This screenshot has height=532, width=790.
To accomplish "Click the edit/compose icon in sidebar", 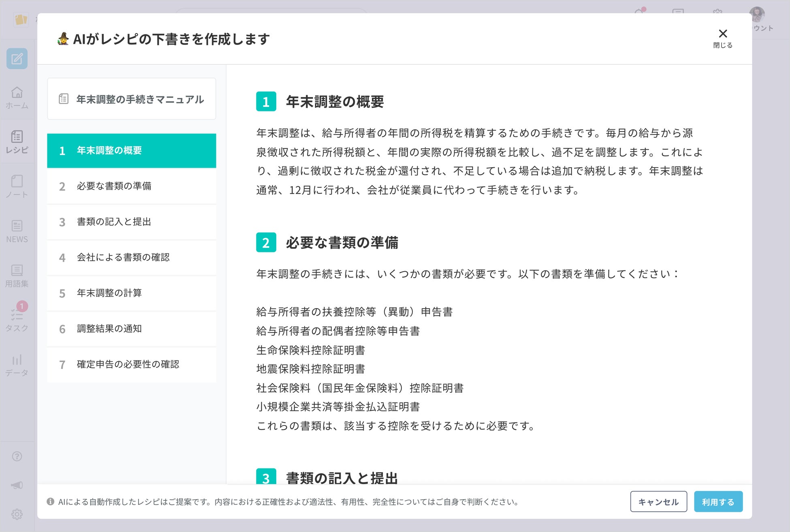I will pyautogui.click(x=17, y=59).
